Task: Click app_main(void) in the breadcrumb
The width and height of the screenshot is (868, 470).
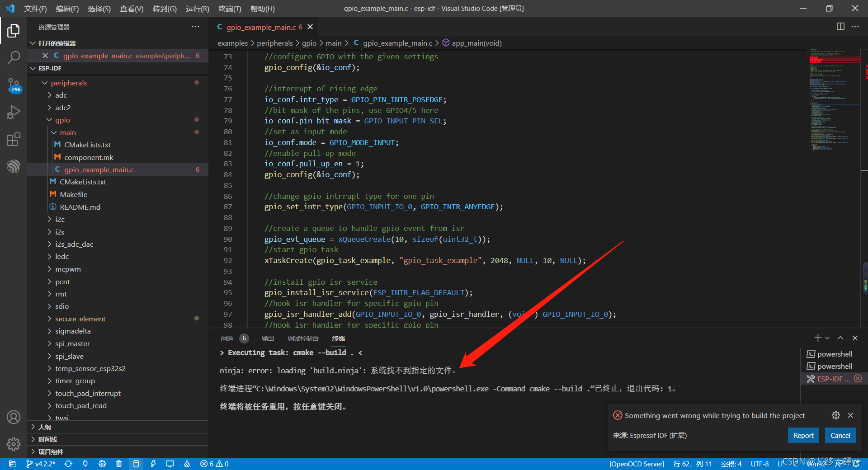Action: coord(476,43)
